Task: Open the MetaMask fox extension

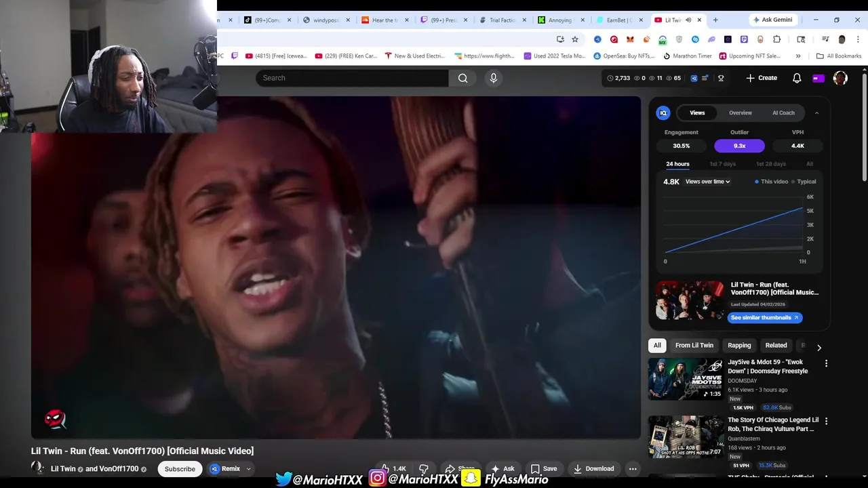Action: [630, 39]
